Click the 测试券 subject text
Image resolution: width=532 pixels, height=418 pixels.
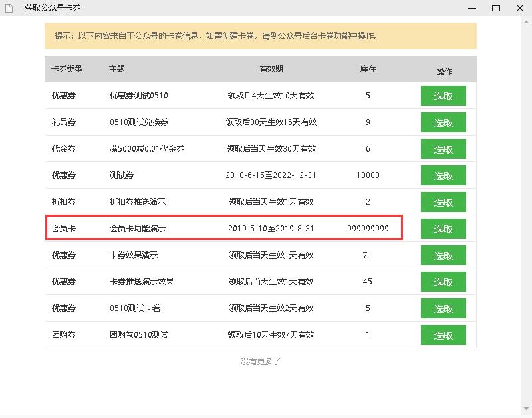[122, 175]
